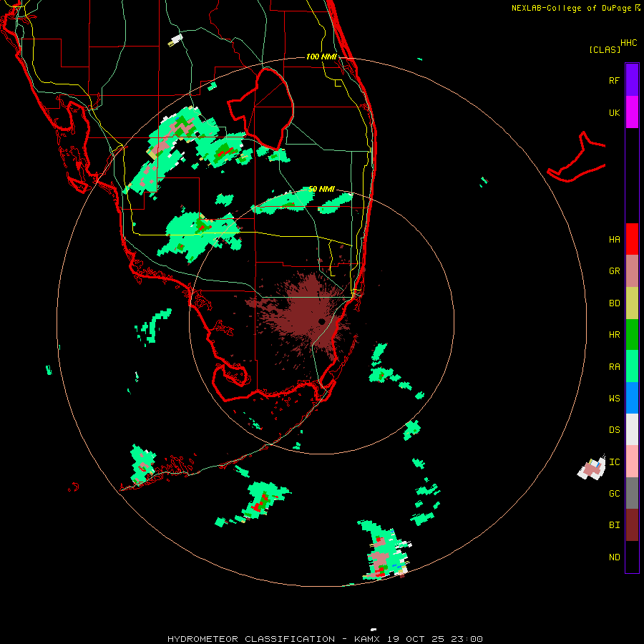Click the '100 NMI' range ring label
The height and width of the screenshot is (644, 644).
[x=321, y=57]
